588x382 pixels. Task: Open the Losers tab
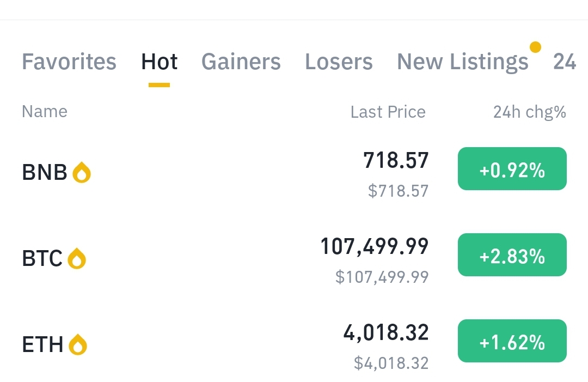(339, 62)
